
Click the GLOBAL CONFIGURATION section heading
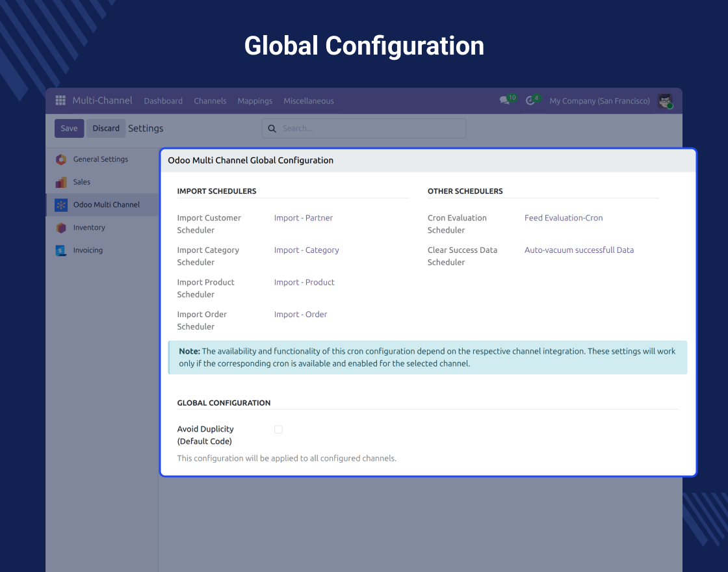(x=224, y=403)
